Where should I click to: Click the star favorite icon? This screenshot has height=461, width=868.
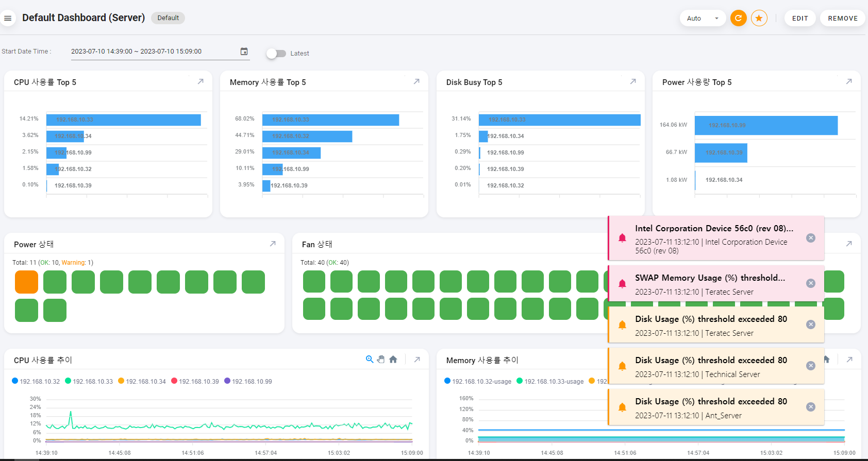point(759,18)
